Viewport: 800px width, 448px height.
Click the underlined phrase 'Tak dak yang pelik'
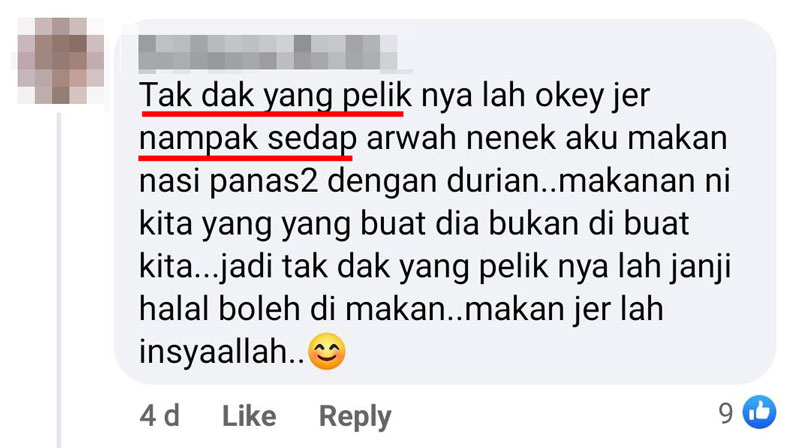click(275, 95)
